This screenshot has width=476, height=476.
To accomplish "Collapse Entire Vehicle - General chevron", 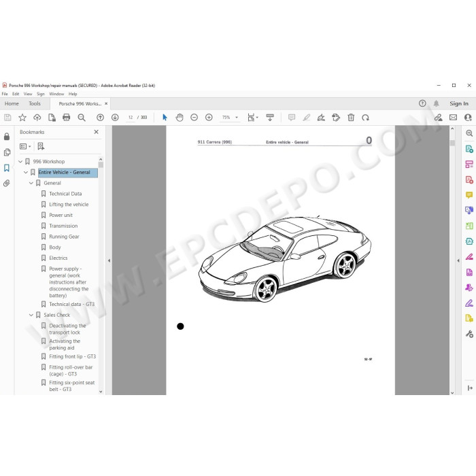I will pos(26,172).
